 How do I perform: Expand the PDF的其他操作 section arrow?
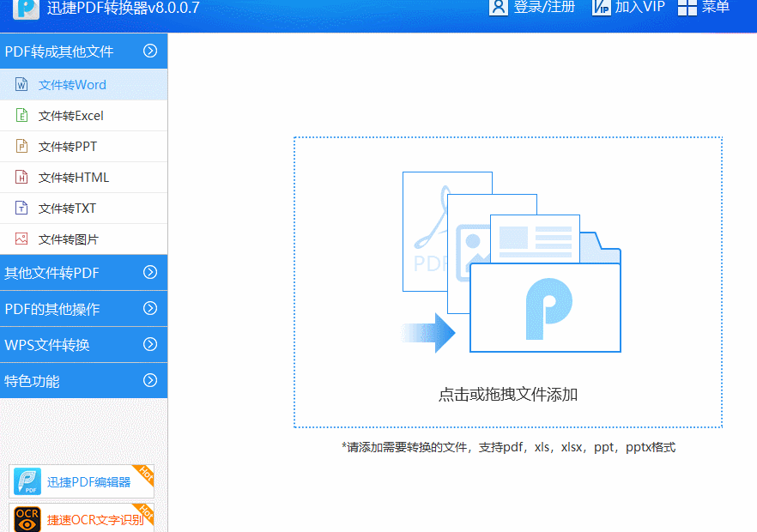pyautogui.click(x=150, y=308)
